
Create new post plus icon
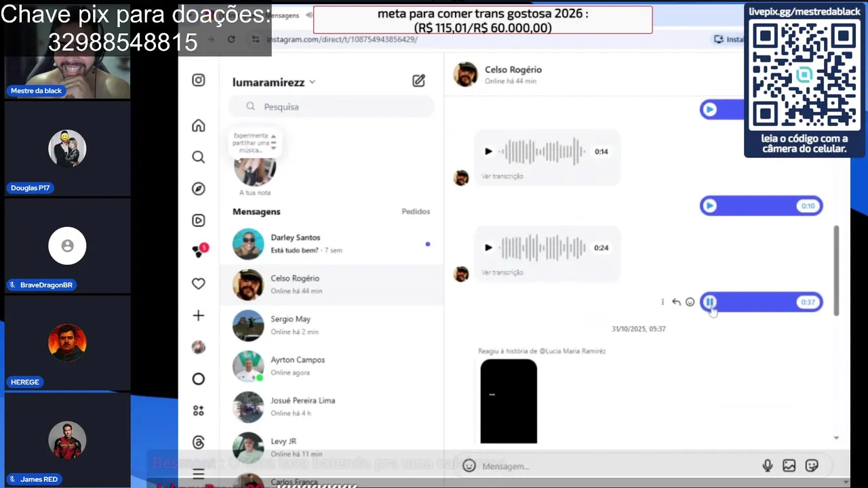(198, 315)
